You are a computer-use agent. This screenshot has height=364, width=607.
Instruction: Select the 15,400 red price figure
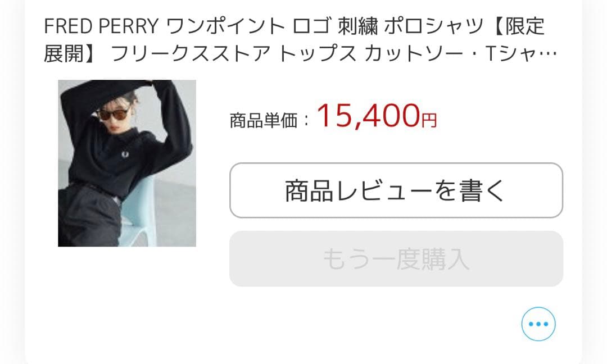pos(368,116)
